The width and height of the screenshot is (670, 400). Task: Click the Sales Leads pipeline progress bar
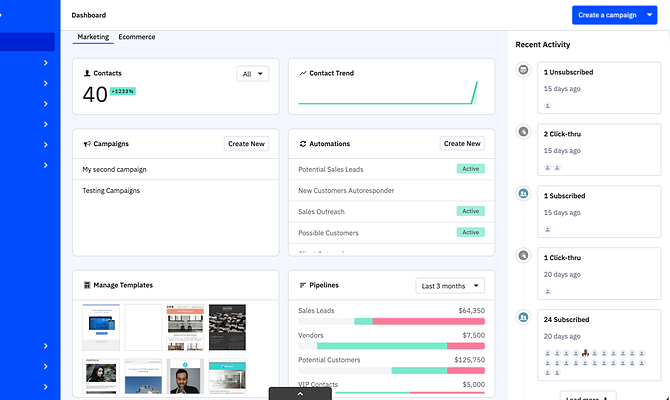click(391, 321)
